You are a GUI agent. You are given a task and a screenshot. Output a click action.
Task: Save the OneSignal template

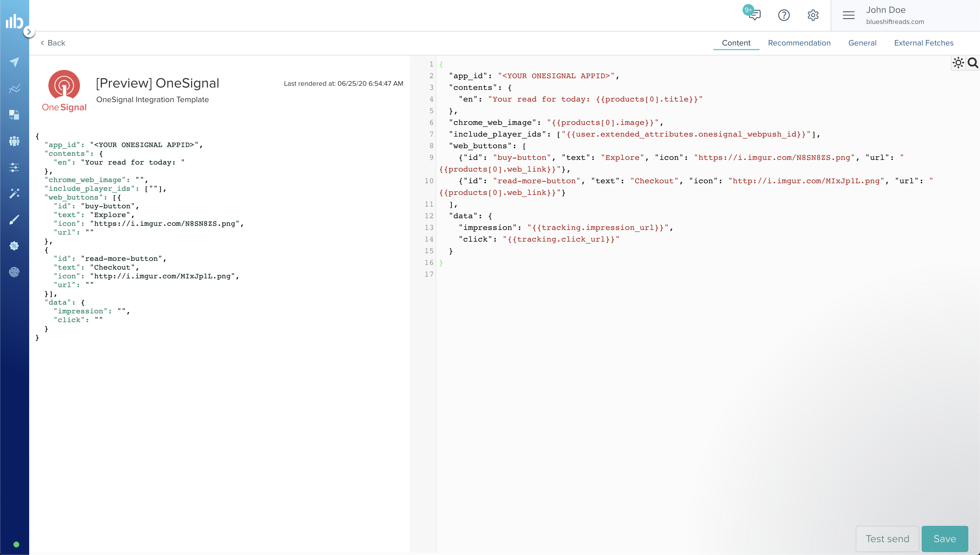coord(945,539)
